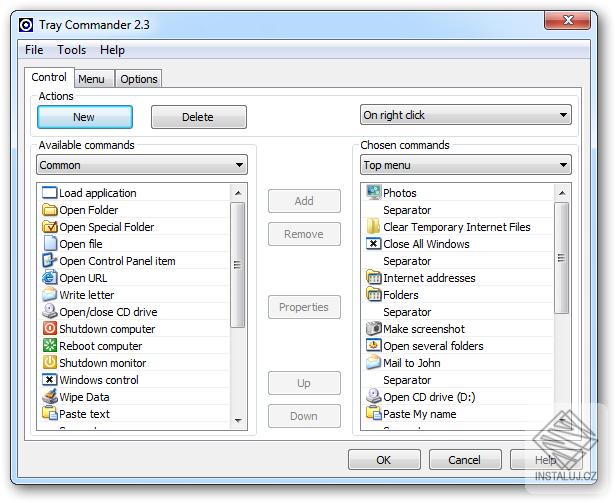
Task: Click the Mail to John icon
Action: [x=374, y=362]
